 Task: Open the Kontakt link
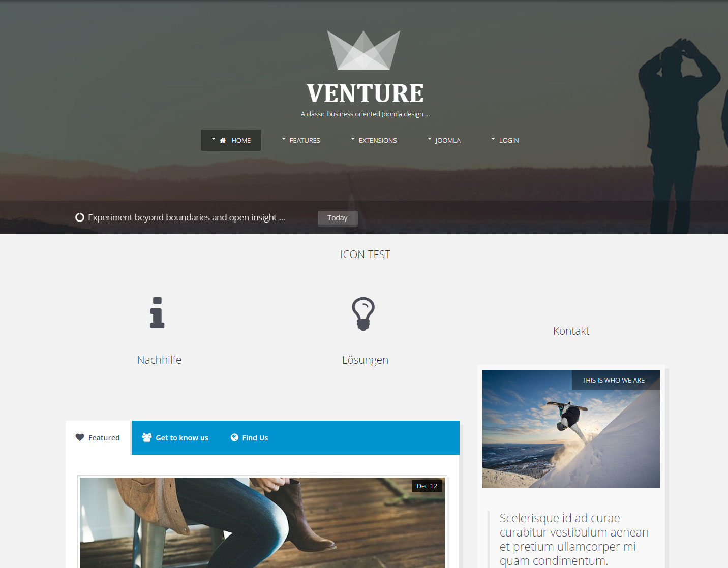[571, 331]
